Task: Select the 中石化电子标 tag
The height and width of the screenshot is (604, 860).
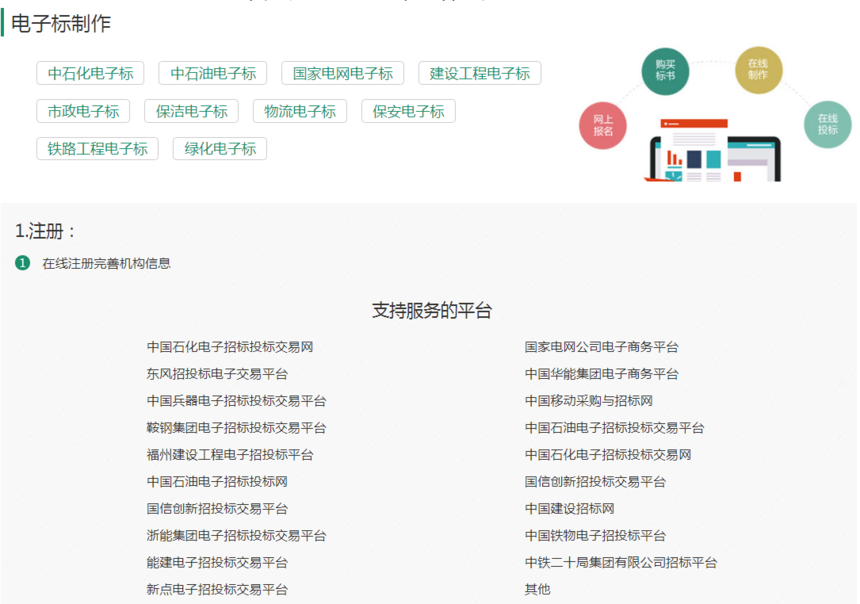Action: [x=90, y=73]
